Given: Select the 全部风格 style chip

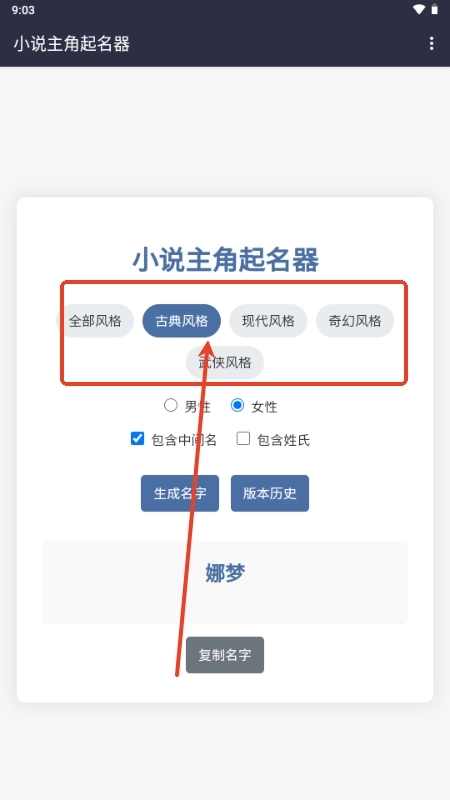Looking at the screenshot, I should coord(95,321).
